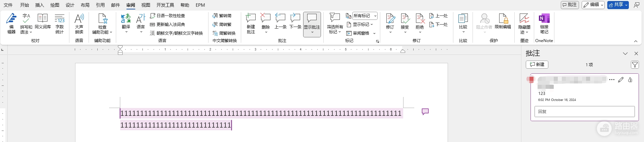This screenshot has height=142, width=644.
Task: Accept change with 接受
Action: [x=405, y=24]
